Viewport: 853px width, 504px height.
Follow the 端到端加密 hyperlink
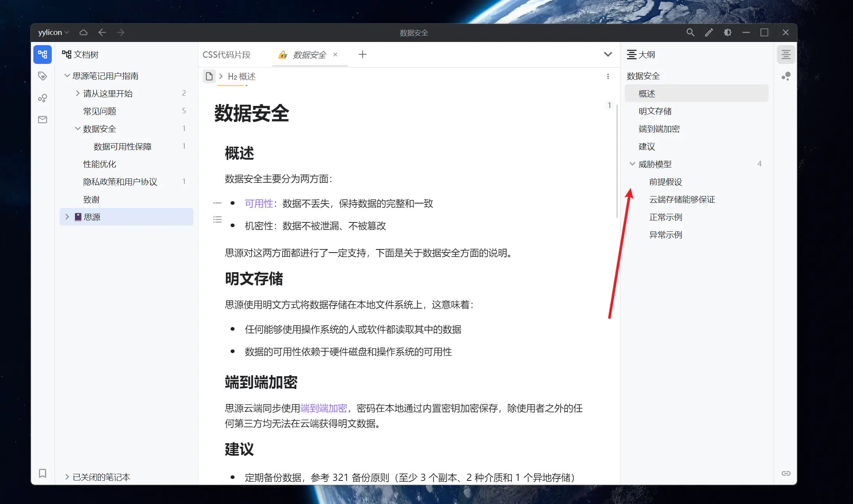pyautogui.click(x=323, y=408)
